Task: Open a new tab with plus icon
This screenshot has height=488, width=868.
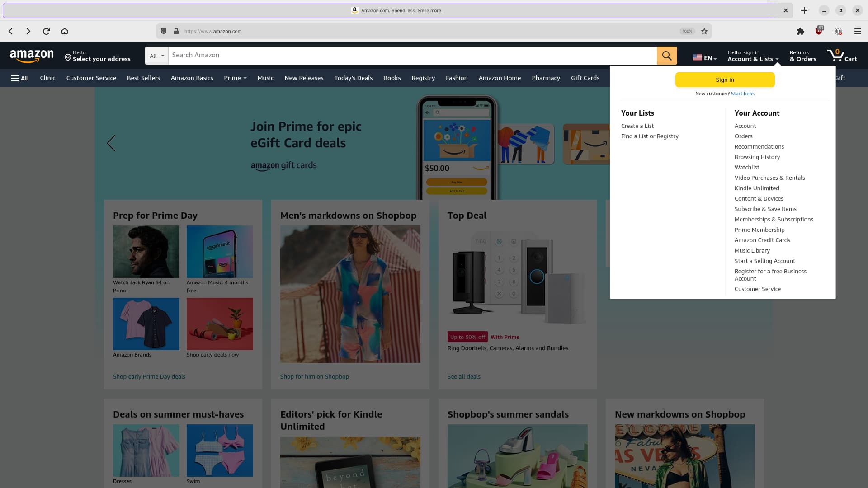Action: click(x=804, y=10)
